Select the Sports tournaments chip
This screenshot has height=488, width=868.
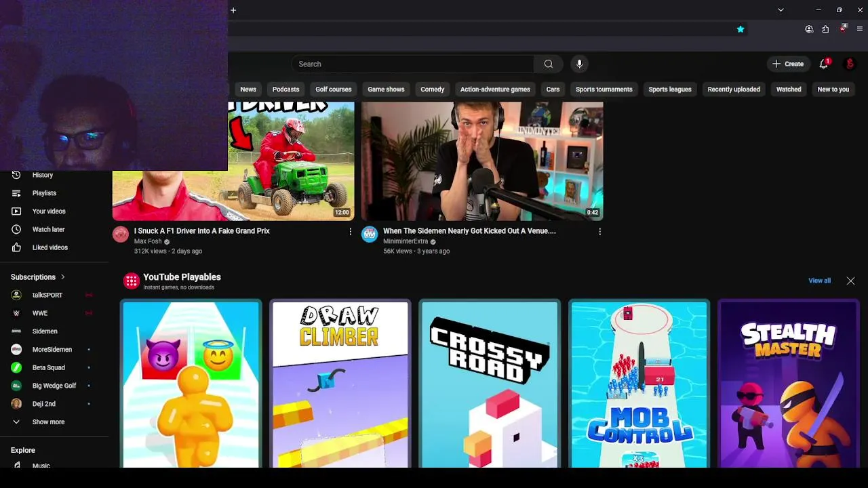(604, 89)
